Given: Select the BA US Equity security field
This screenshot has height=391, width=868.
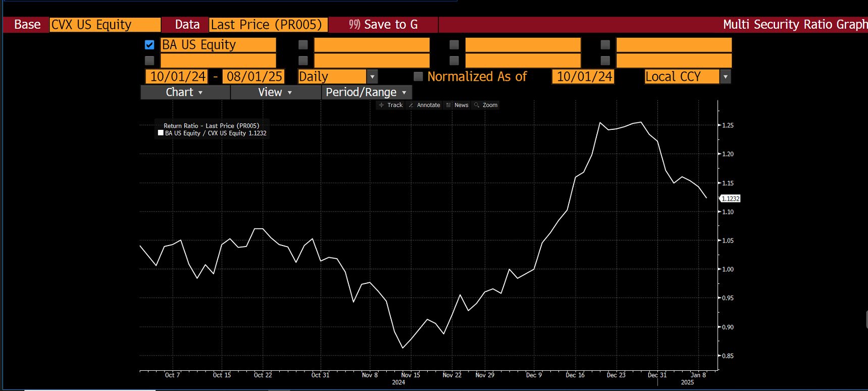Looking at the screenshot, I should point(218,45).
